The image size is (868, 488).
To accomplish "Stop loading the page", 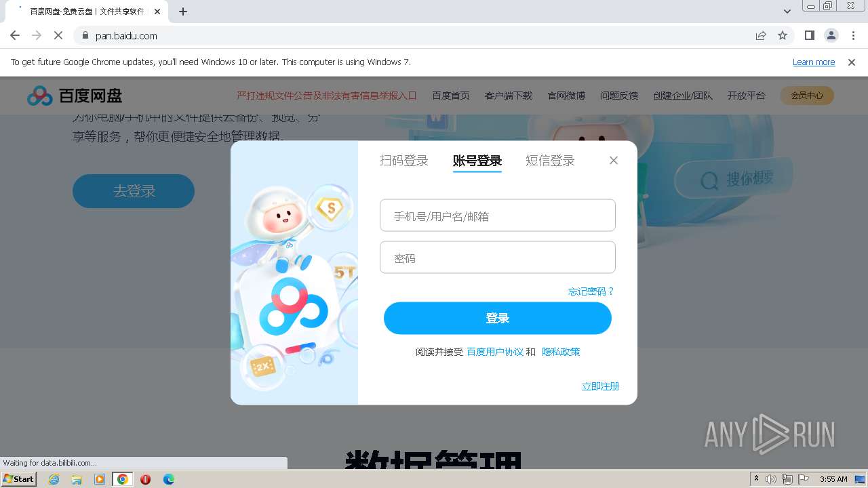I will [58, 35].
